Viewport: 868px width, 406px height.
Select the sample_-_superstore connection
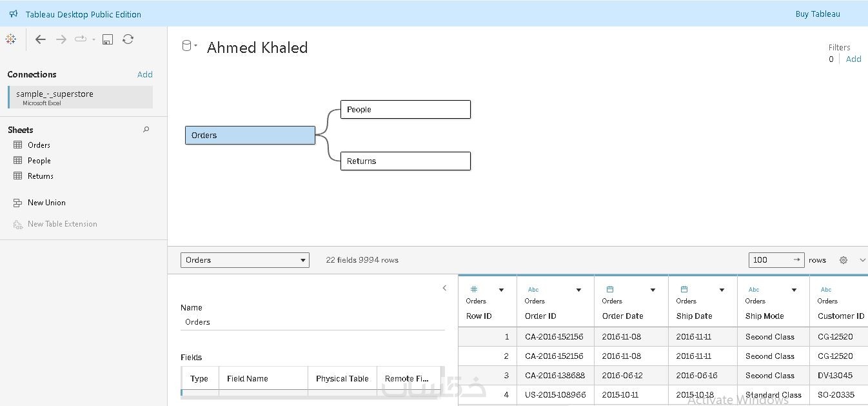[x=81, y=97]
